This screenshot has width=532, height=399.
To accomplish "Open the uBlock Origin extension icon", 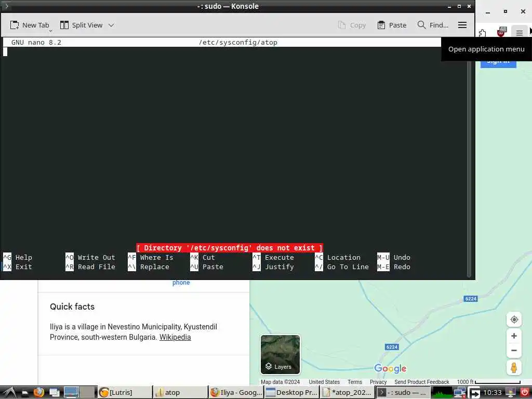I will pyautogui.click(x=501, y=32).
